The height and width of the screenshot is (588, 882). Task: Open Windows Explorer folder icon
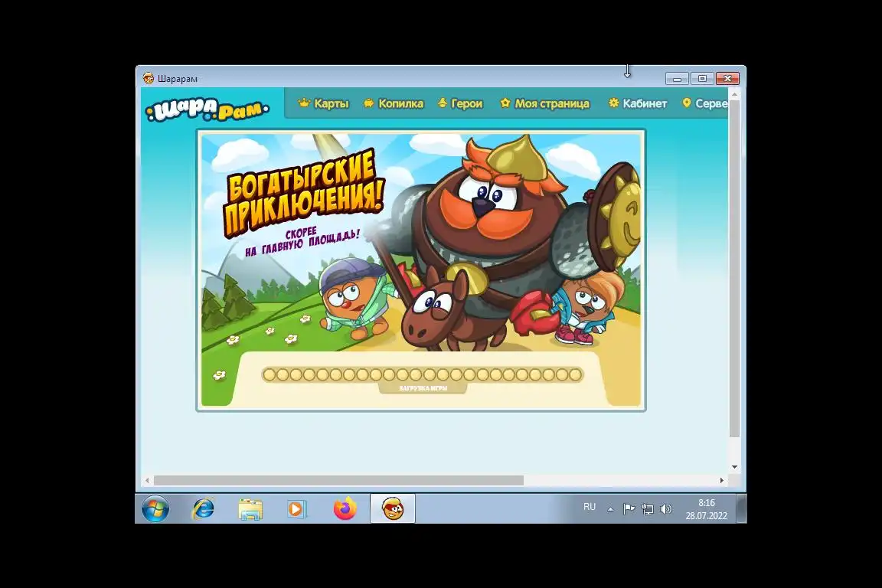250,509
